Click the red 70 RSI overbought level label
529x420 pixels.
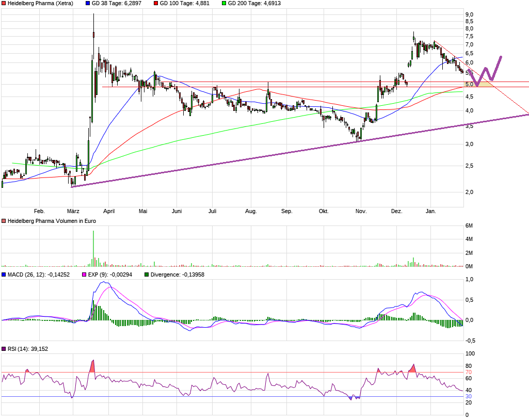pyautogui.click(x=469, y=373)
